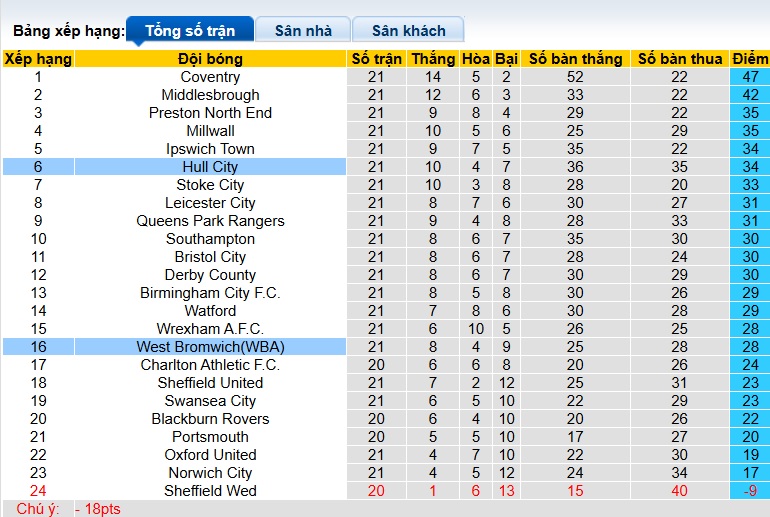Click Sheffield Wed's -9 points cell
This screenshot has height=517, width=770.
(749, 491)
